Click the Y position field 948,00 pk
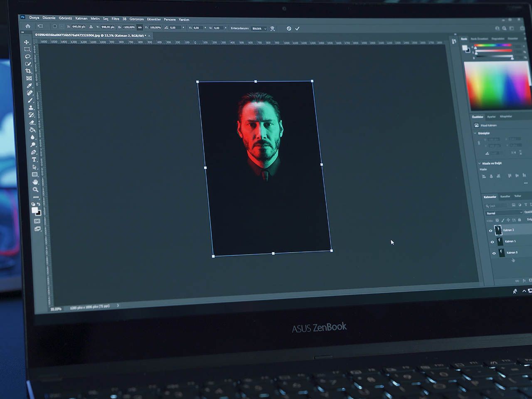This screenshot has width=532, height=399. (108, 27)
